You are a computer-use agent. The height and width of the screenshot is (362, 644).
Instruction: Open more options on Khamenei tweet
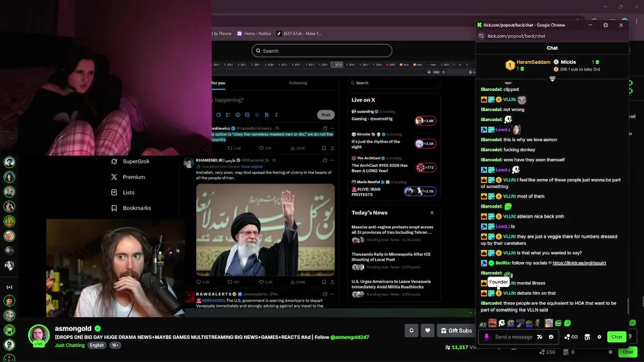pos(332,160)
